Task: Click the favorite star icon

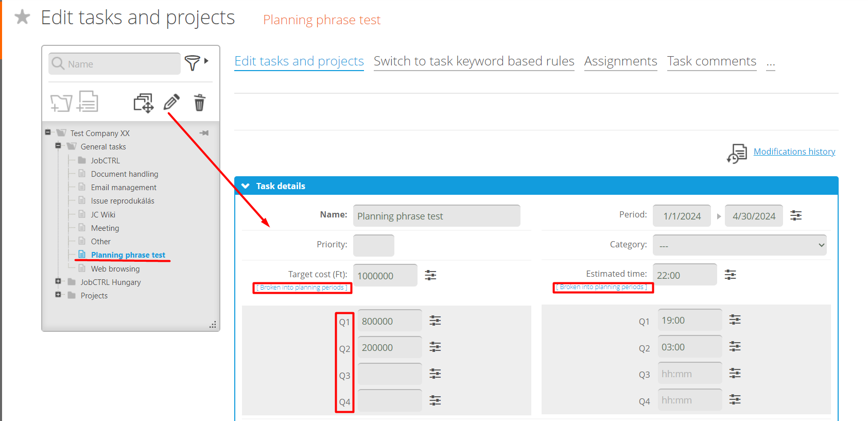Action: [22, 17]
